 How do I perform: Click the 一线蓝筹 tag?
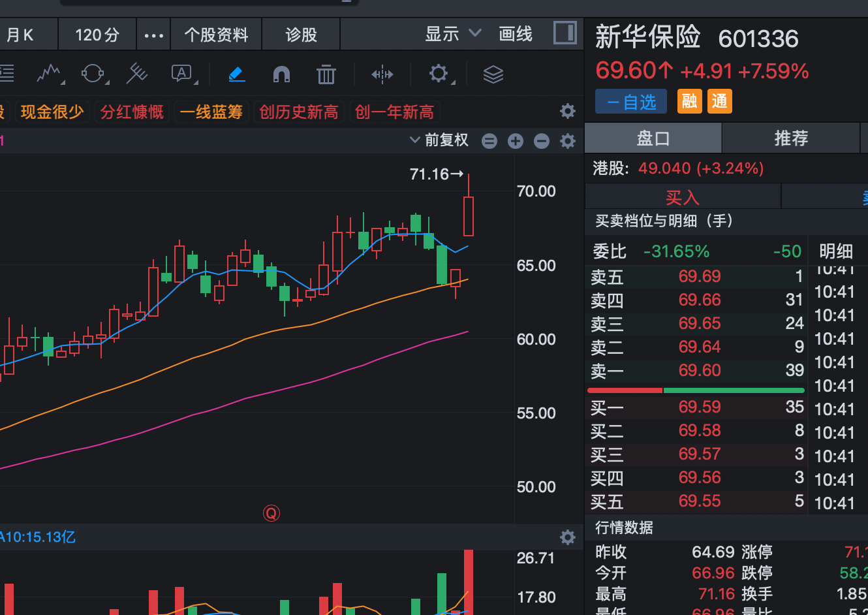coord(211,112)
